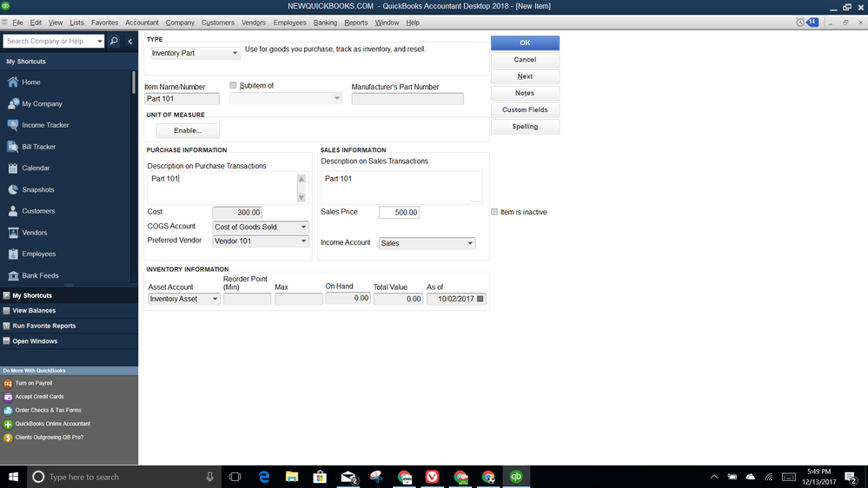Click the On Hand field
The height and width of the screenshot is (488, 868).
click(348, 298)
